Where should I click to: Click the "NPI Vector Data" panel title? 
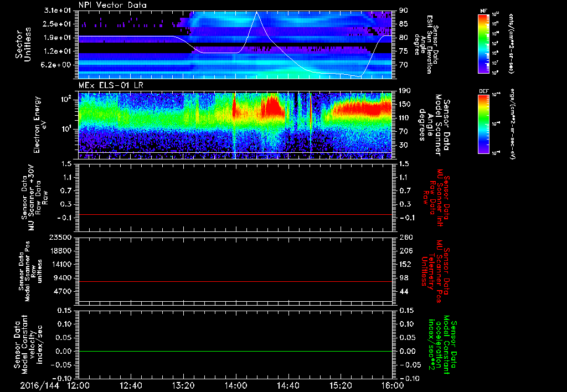coord(112,5)
